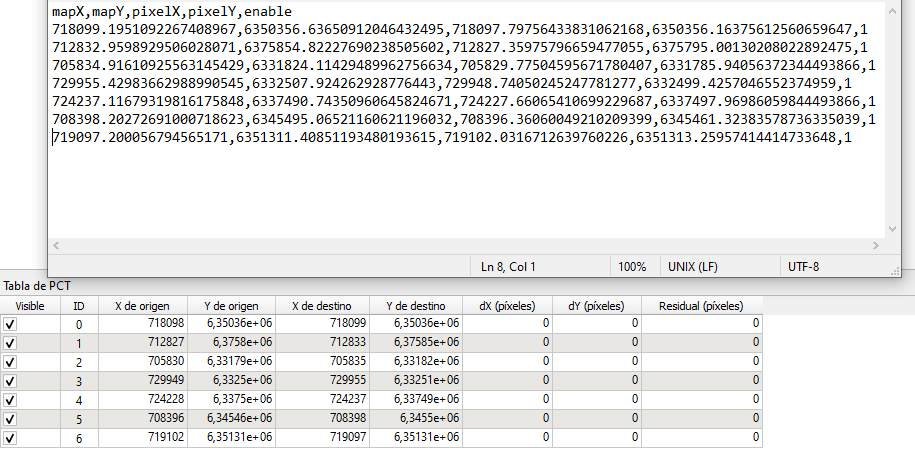This screenshot has width=915, height=458.
Task: Uncheck Visible checkbox for GCP ID 1
Action: (10, 343)
